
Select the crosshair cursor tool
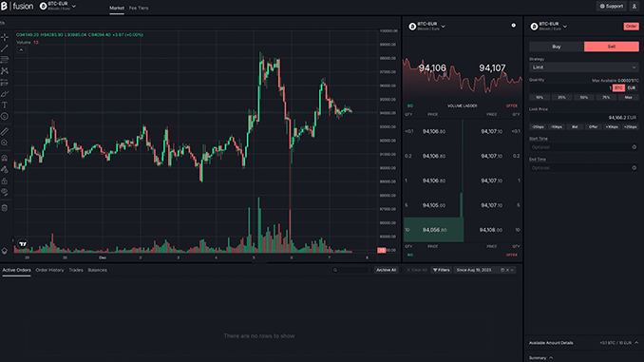tap(5, 37)
